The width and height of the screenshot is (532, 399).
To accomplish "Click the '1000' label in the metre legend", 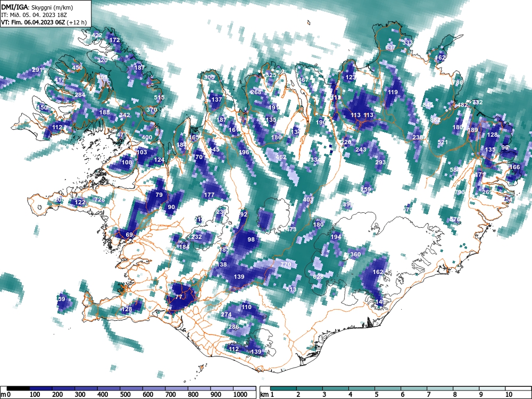I will point(240,394).
